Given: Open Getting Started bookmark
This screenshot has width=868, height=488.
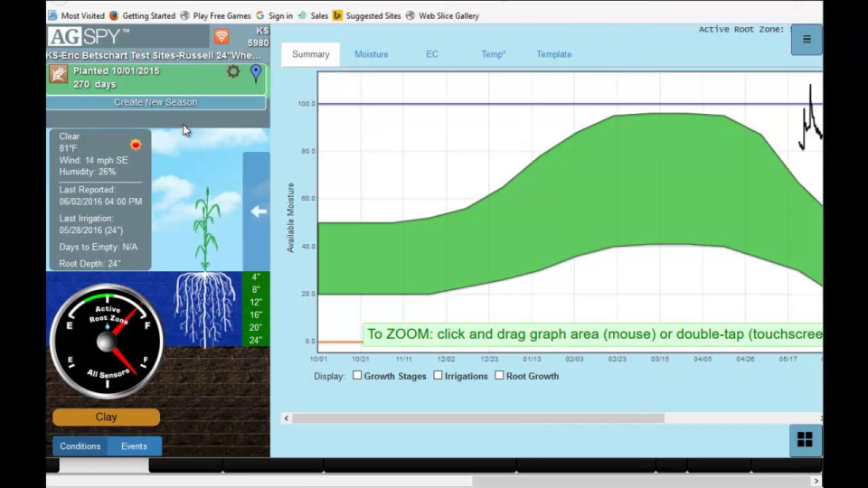Looking at the screenshot, I should pos(142,15).
